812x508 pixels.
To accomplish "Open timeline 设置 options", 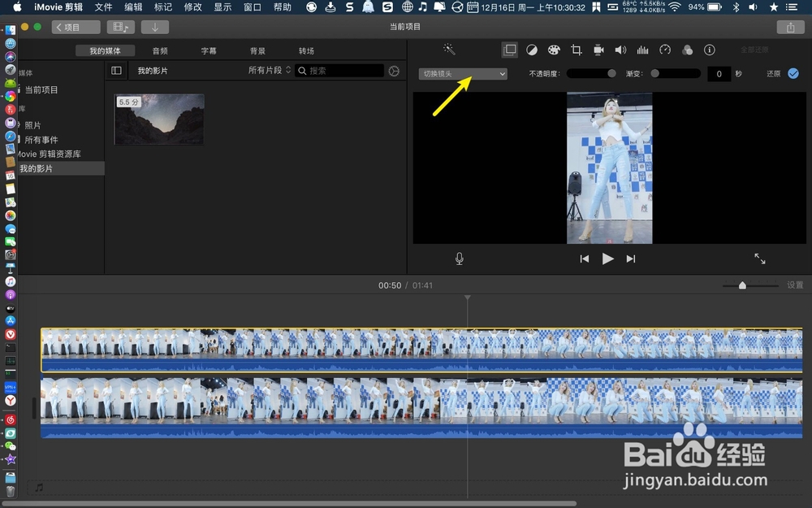I will click(x=795, y=285).
